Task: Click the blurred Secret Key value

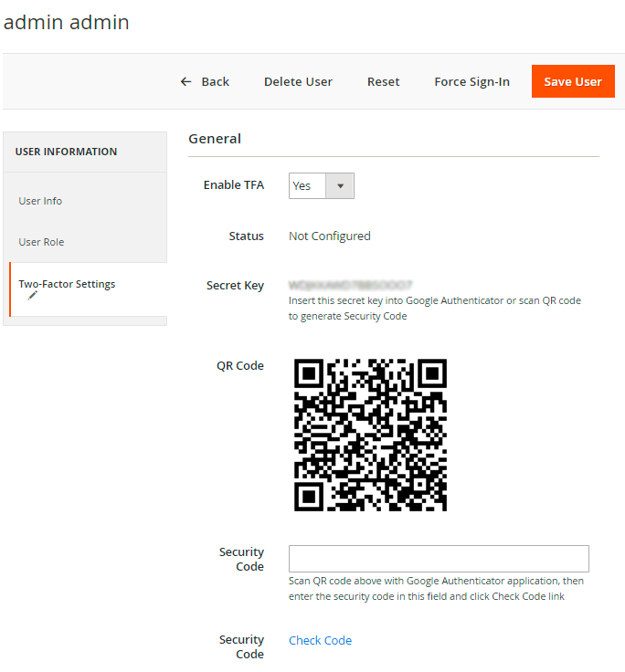Action: coord(351,285)
